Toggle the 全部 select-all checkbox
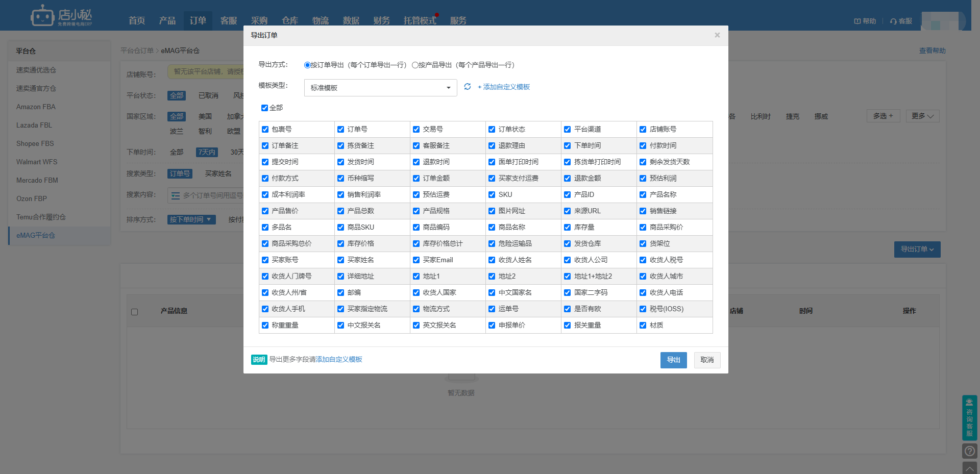 [x=264, y=108]
